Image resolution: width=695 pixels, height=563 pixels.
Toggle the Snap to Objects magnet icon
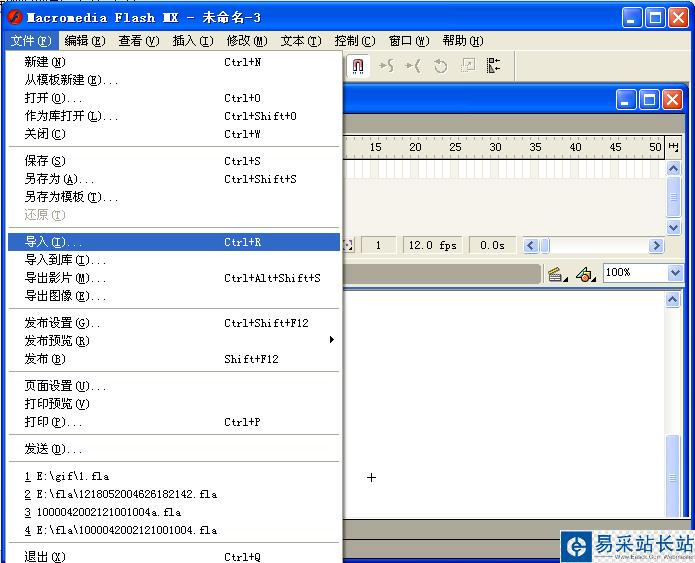point(358,66)
